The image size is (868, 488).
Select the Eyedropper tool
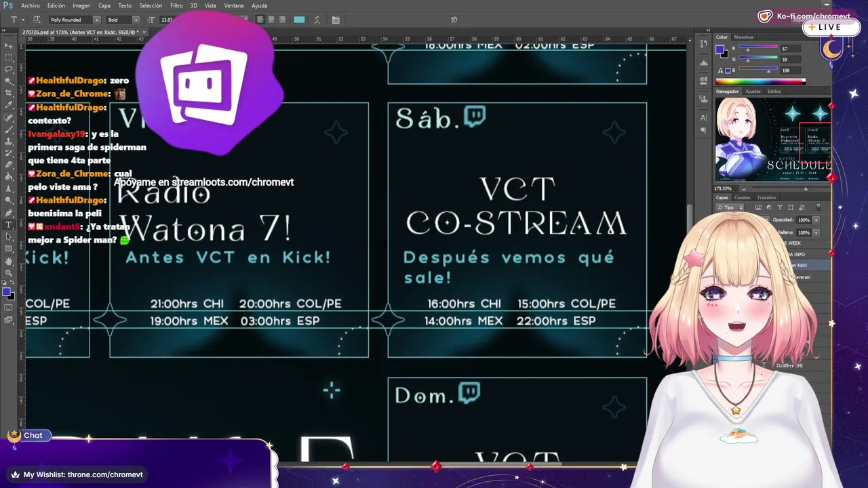click(9, 105)
